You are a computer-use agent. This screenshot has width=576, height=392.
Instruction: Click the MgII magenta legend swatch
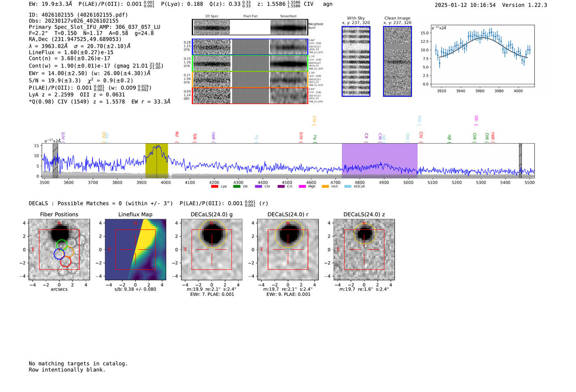point(302,186)
